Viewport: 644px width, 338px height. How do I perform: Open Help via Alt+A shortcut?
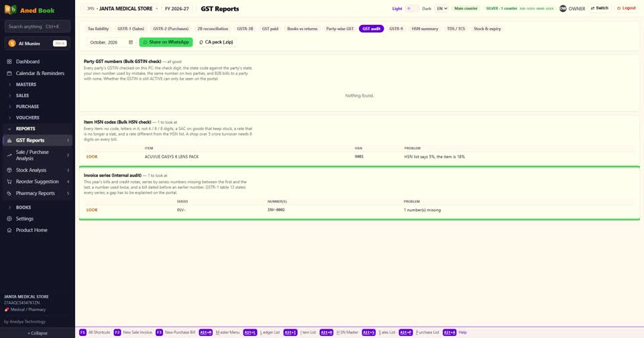pyautogui.click(x=455, y=332)
